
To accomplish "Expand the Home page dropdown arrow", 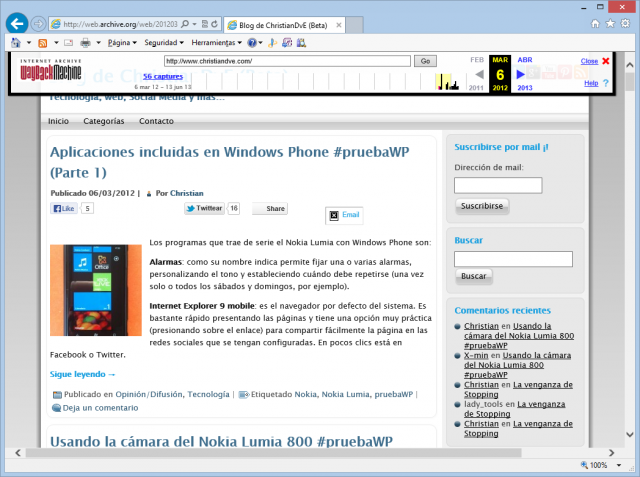I will [29, 42].
